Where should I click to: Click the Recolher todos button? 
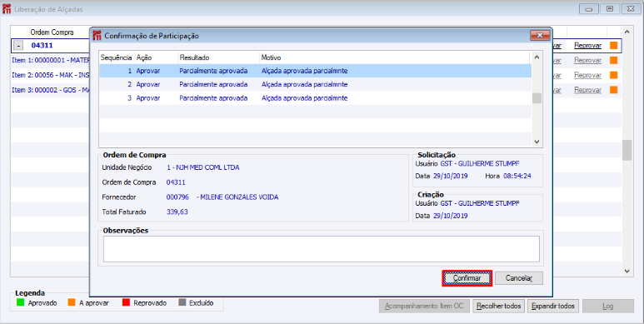coord(498,306)
